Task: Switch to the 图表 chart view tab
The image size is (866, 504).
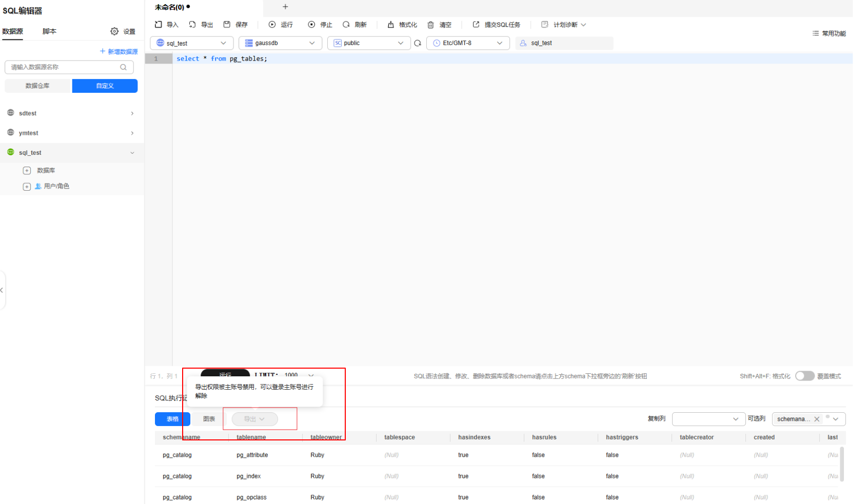Action: coord(209,419)
